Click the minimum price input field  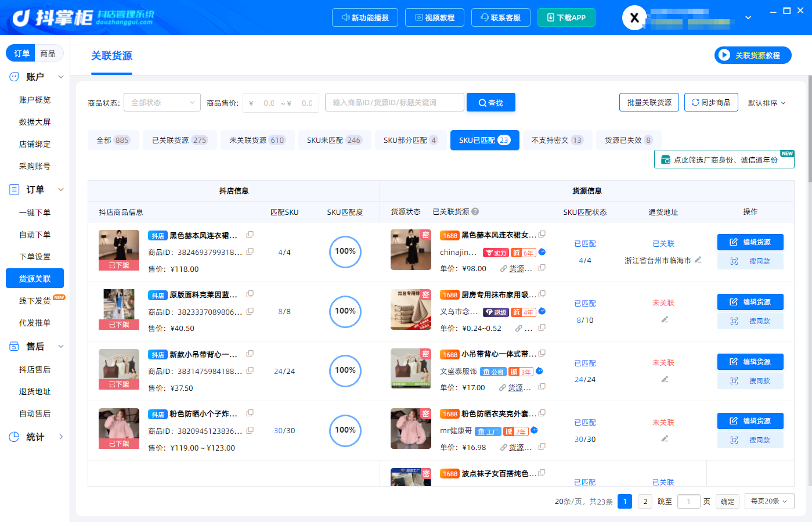coord(269,103)
